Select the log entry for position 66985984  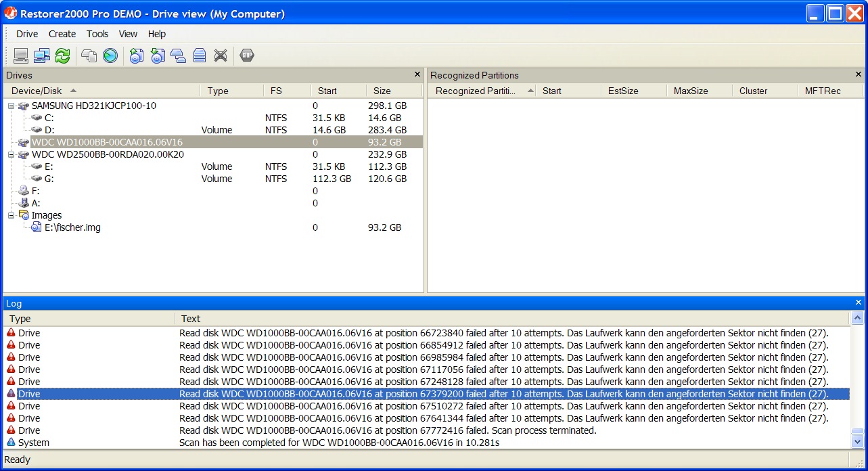point(428,357)
